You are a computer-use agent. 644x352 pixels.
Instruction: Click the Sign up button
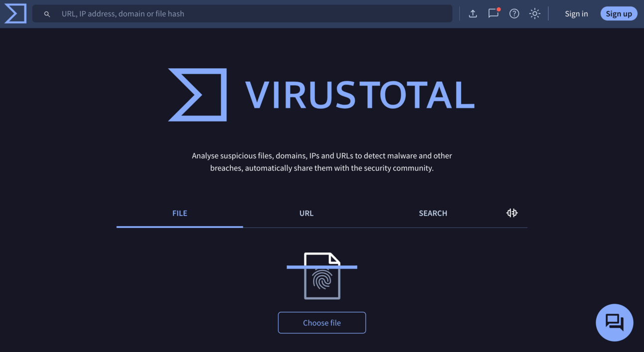coord(619,13)
